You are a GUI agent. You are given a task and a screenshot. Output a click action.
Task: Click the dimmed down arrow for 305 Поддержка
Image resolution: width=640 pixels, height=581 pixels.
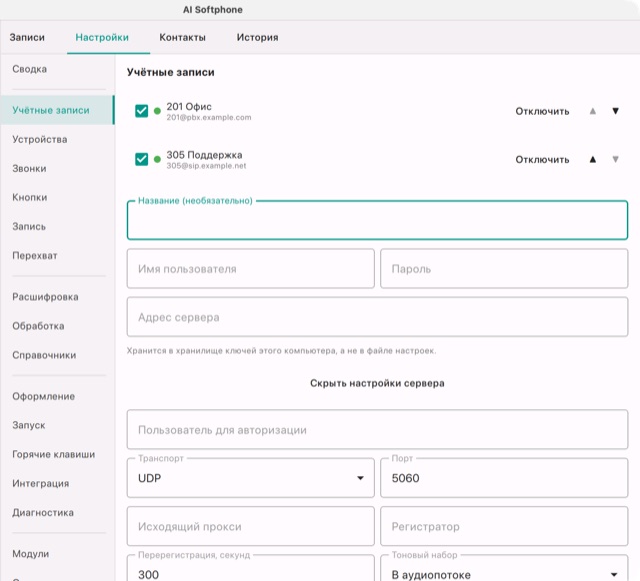click(616, 159)
